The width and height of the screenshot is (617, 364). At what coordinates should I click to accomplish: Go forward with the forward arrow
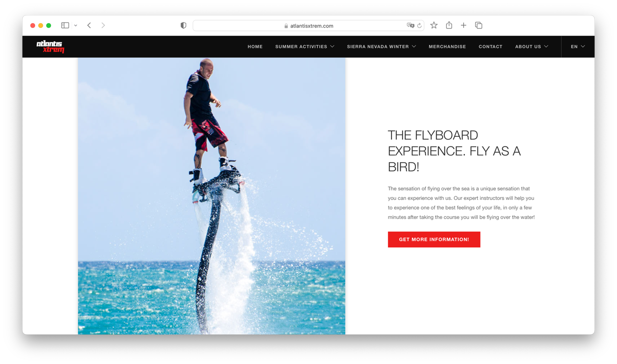click(x=103, y=26)
